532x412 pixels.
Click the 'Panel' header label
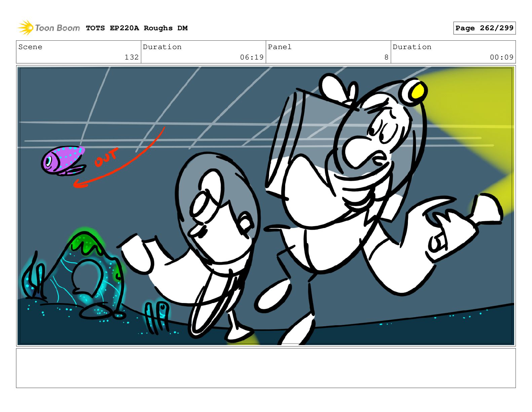[x=279, y=47]
